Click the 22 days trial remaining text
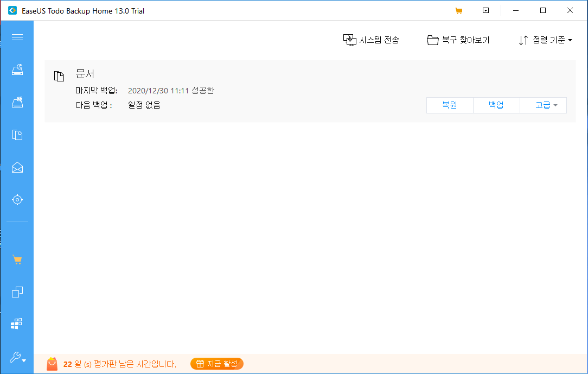Screen dimensions: 588x374 tap(120, 364)
